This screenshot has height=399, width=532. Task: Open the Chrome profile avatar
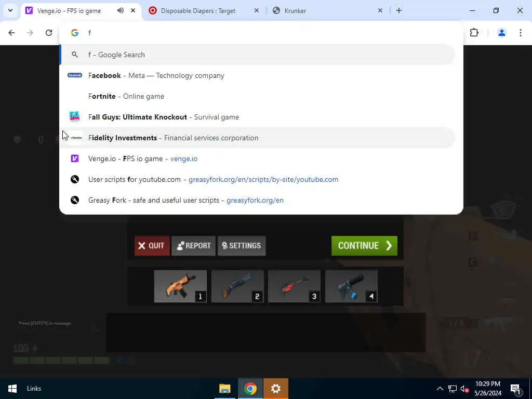(x=502, y=33)
